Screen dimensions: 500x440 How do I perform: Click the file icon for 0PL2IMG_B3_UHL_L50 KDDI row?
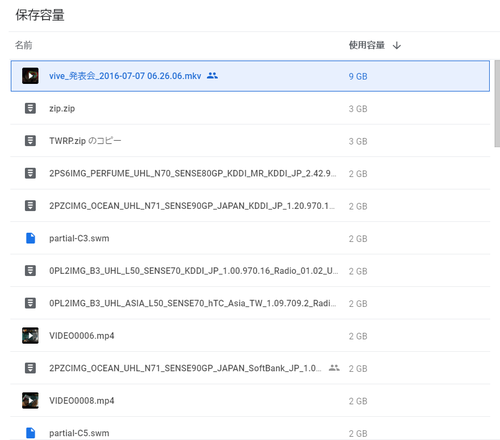click(30, 271)
